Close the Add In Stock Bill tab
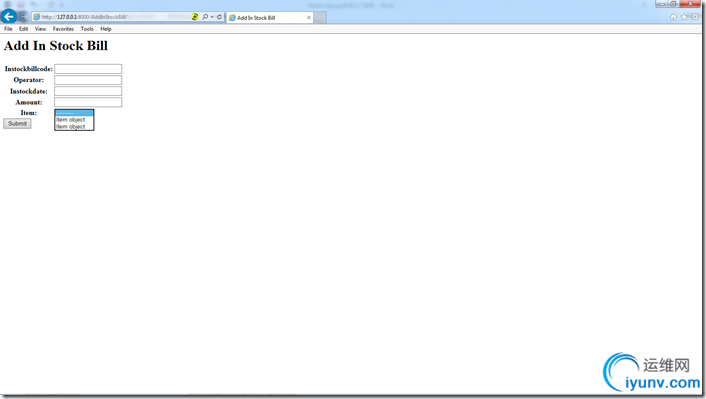The image size is (706, 399). click(308, 18)
